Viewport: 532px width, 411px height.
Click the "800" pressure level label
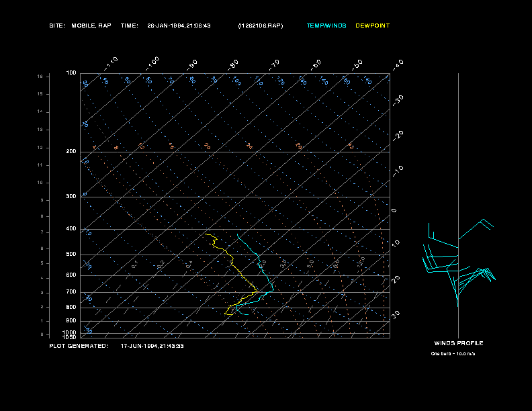(x=71, y=307)
